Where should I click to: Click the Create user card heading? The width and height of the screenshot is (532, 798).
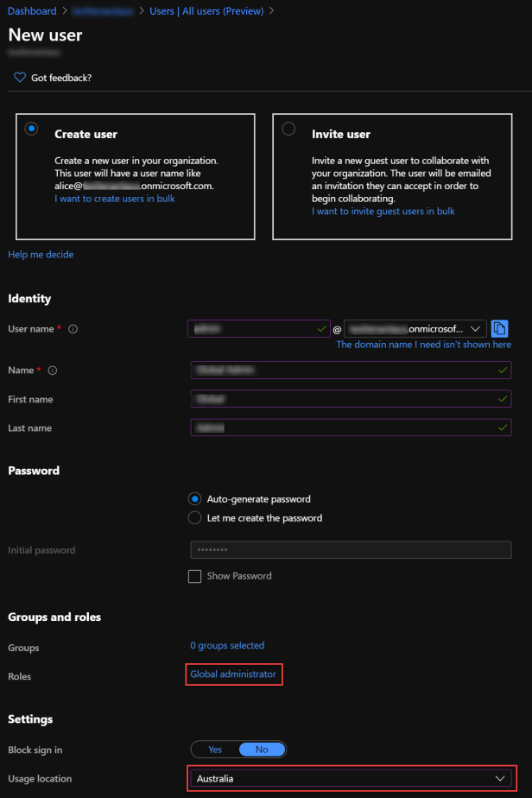click(x=86, y=134)
